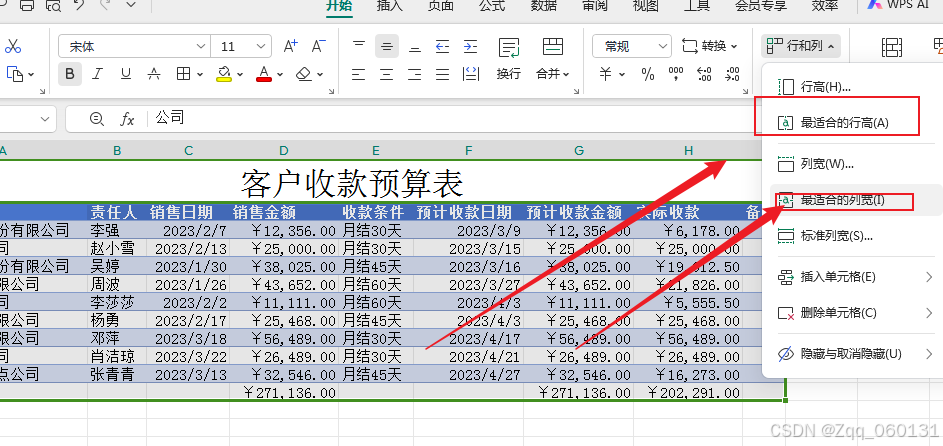The image size is (943, 446).
Task: Click the Print preview icon
Action: pyautogui.click(x=53, y=5)
